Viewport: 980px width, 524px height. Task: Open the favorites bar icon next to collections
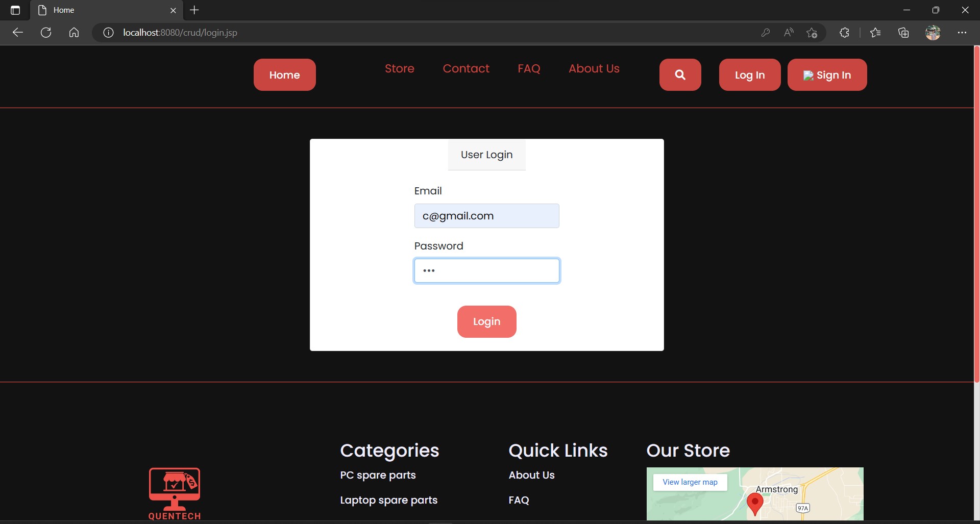[876, 32]
